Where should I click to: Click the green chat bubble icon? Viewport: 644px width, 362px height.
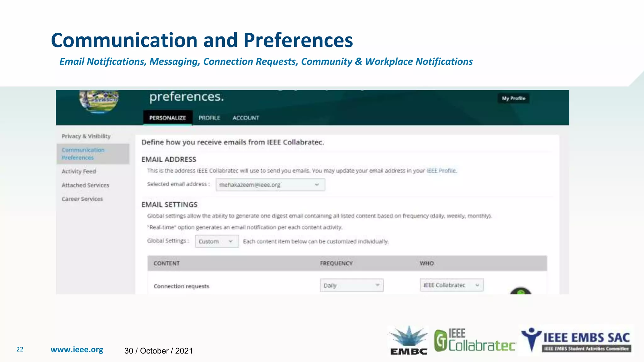(x=520, y=291)
